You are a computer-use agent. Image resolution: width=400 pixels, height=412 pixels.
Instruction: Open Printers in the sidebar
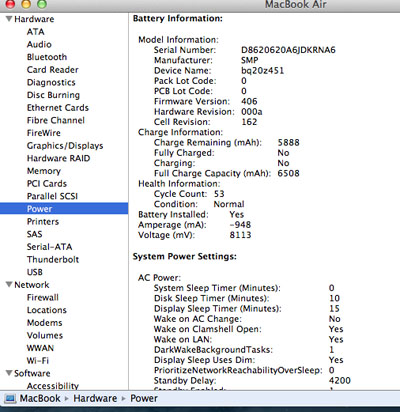43,222
